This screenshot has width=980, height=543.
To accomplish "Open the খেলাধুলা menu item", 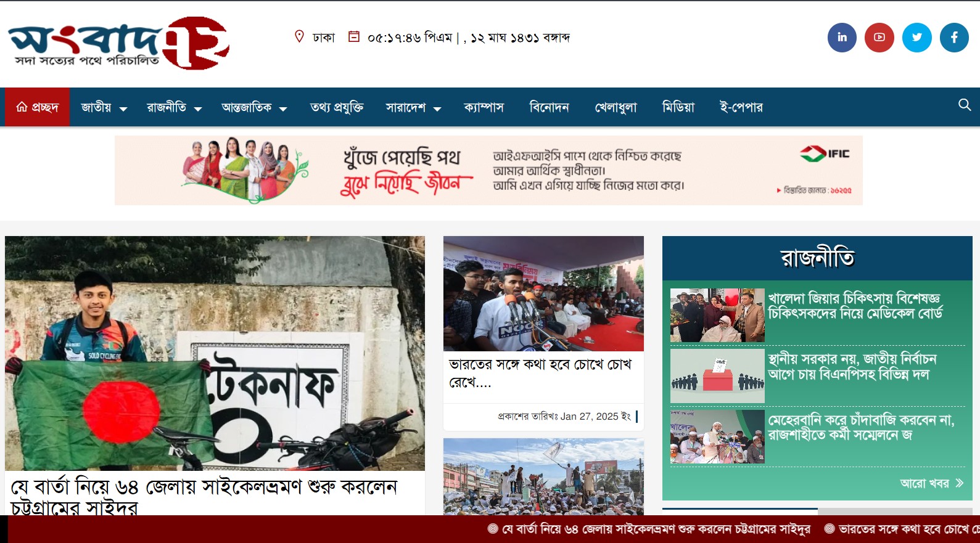I will pos(616,108).
